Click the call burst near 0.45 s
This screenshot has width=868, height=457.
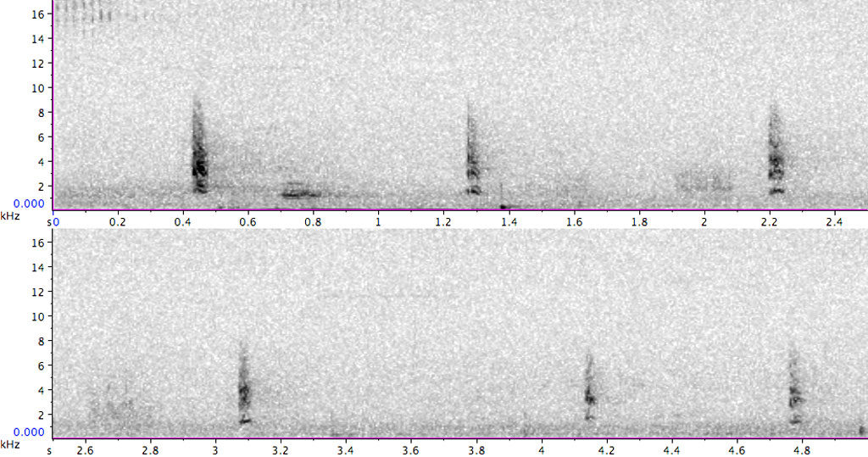pyautogui.click(x=198, y=147)
